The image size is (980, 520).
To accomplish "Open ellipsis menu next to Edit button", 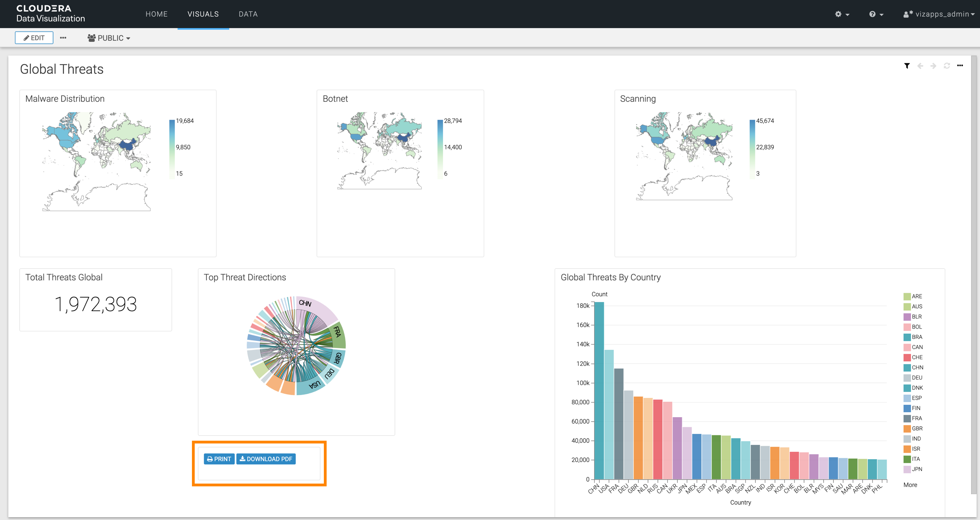I will pyautogui.click(x=63, y=38).
